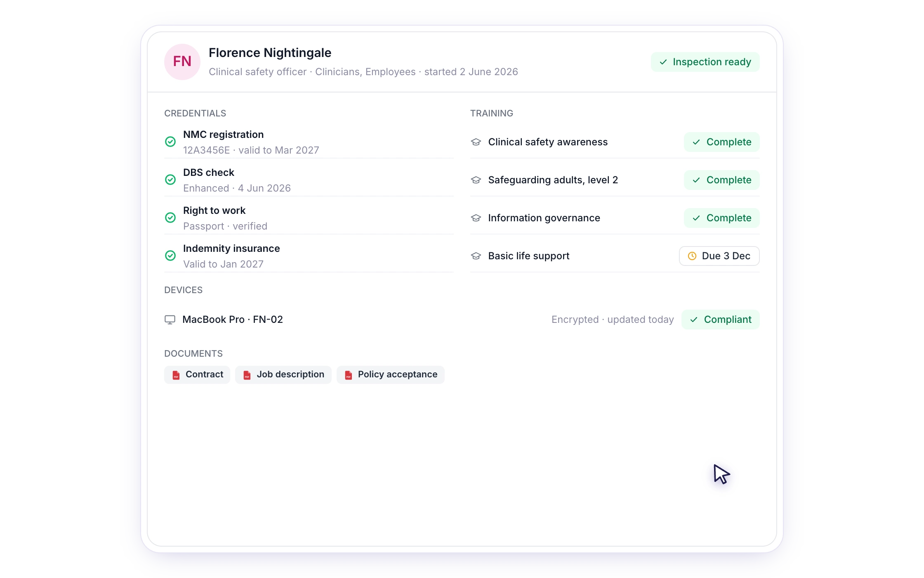Click the checkmark in Inspection ready badge

(x=663, y=62)
